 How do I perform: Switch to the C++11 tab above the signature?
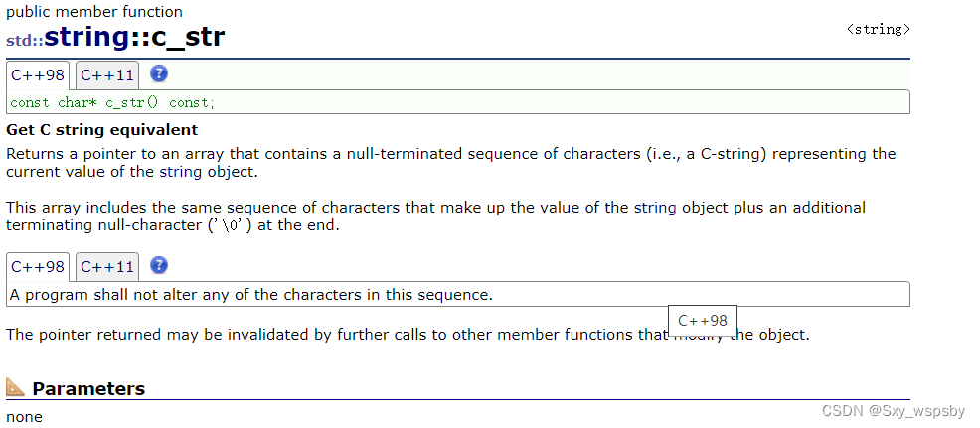(107, 74)
